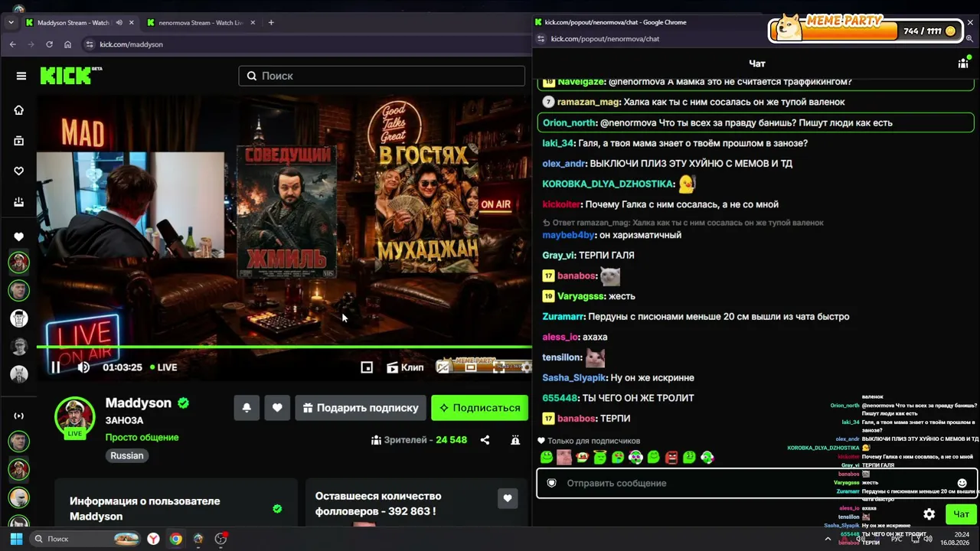Mute the stream volume

83,367
